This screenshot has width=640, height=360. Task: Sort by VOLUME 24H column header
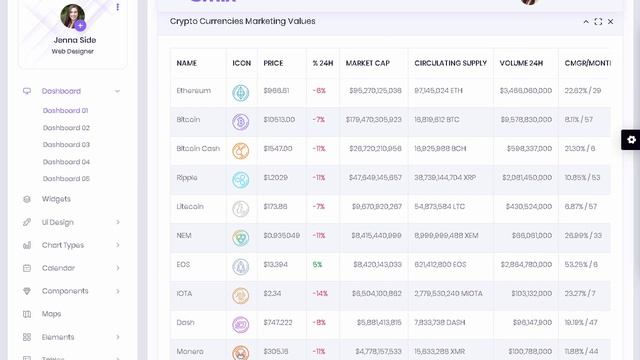[521, 63]
